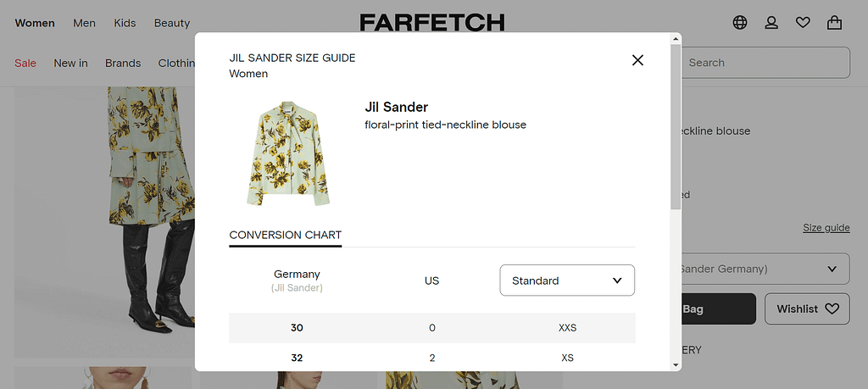Click the size guide scrollbar down arrow
This screenshot has width=868, height=389.
click(676, 364)
